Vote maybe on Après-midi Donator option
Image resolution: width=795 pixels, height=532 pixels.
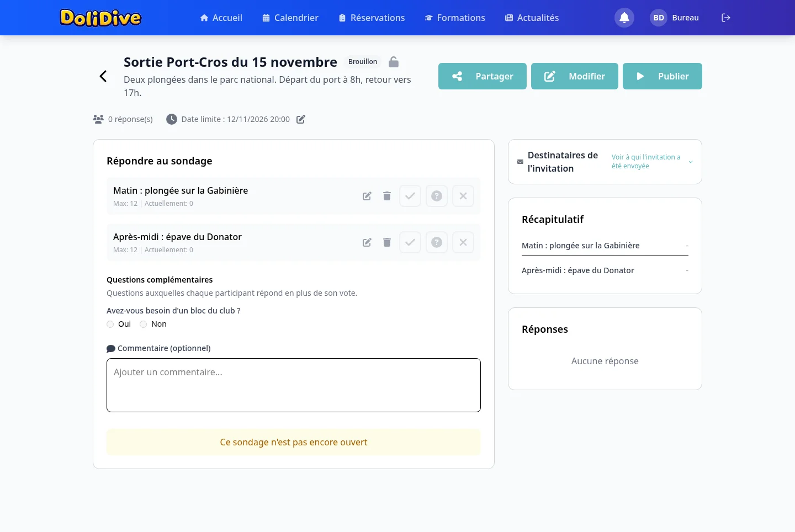[x=437, y=242]
